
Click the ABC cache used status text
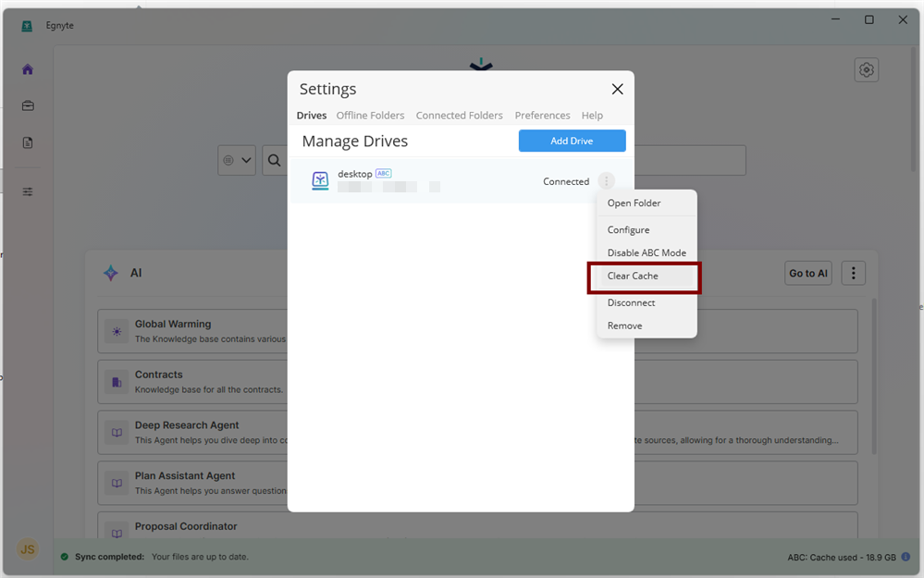(x=842, y=558)
